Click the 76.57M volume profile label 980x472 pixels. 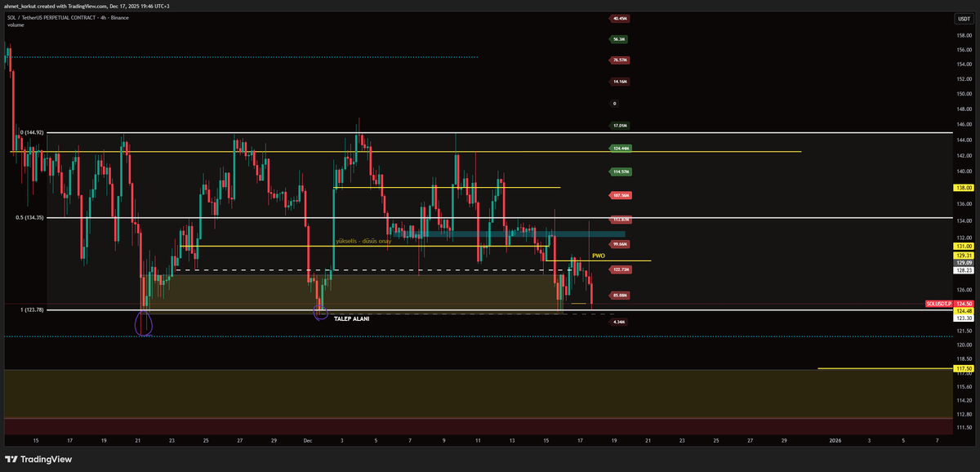(620, 60)
